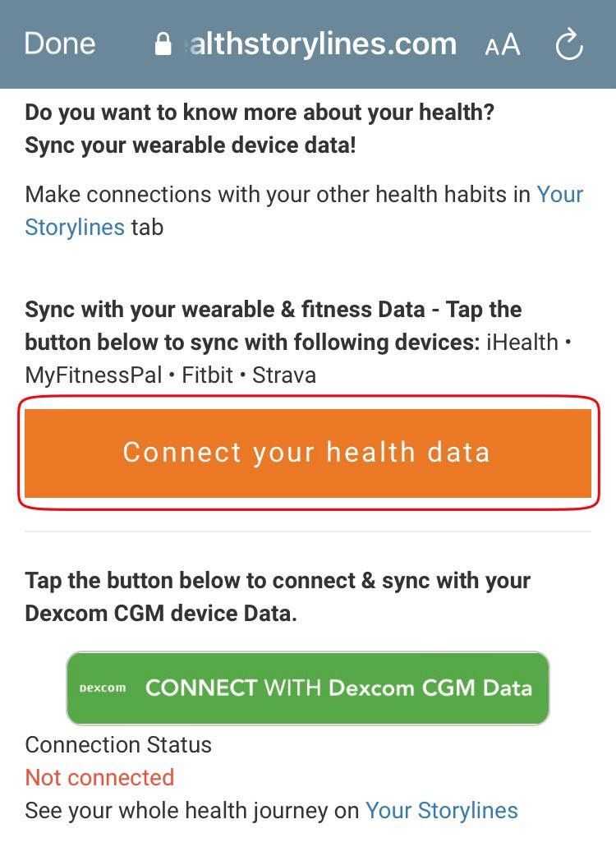Tap the healthstorylines.com address text
This screenshot has width=616, height=856.
pos(322,44)
